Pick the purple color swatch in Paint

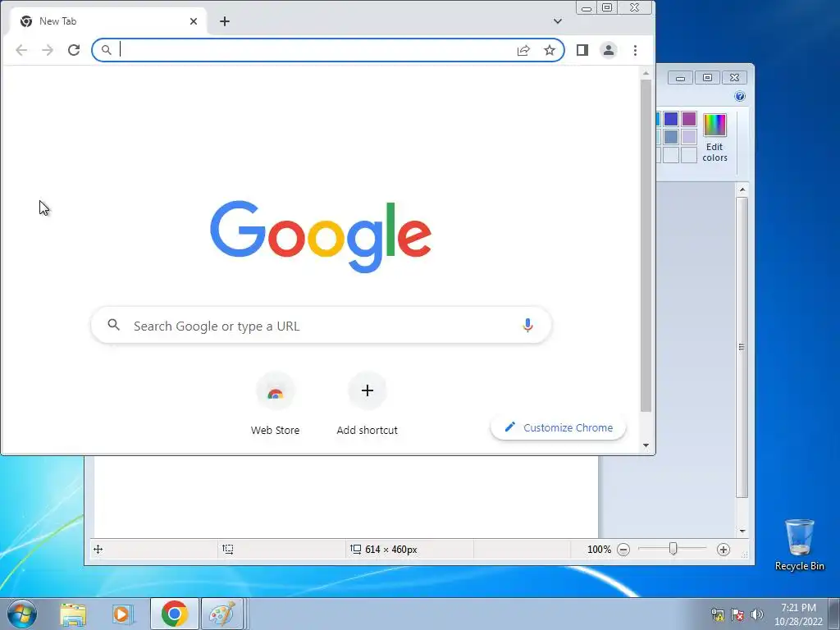pyautogui.click(x=689, y=119)
